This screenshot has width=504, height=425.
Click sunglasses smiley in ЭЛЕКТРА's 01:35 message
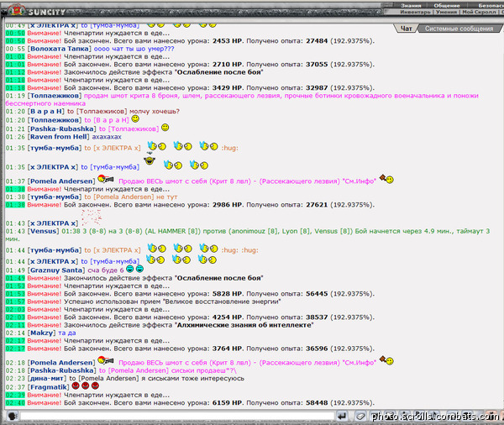(x=150, y=159)
